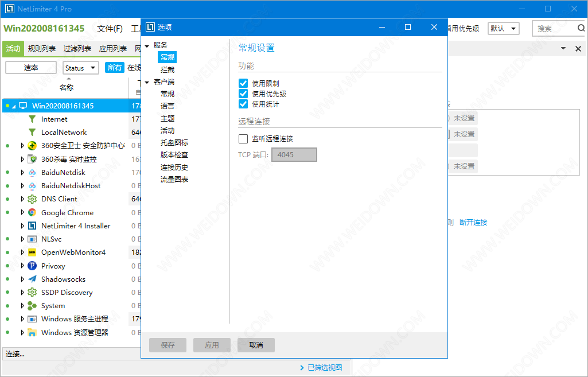Click the Internet filter funnel icon
Image resolution: width=588 pixels, height=377 pixels.
[x=32, y=119]
